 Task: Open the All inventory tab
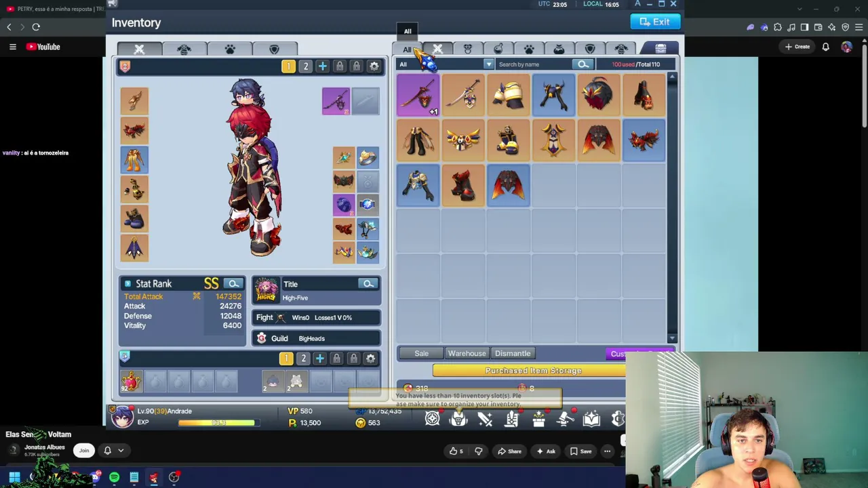pyautogui.click(x=407, y=49)
